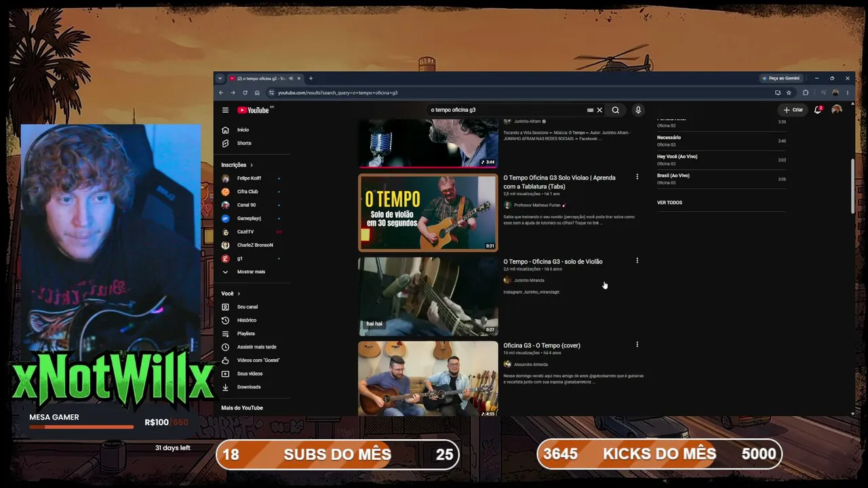Open options for 'solo de Violão' video

tap(637, 260)
